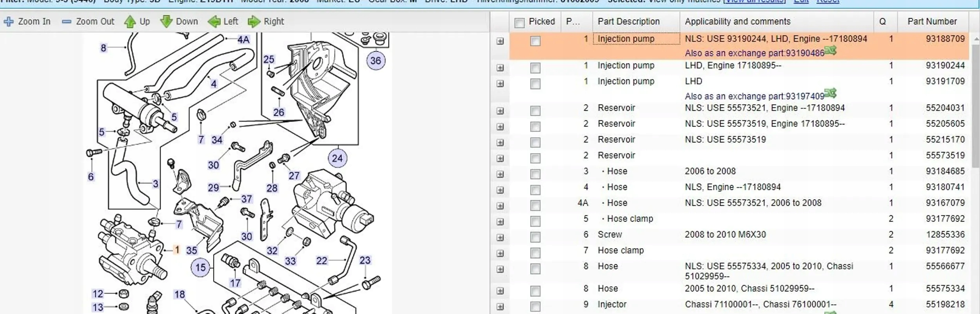Click part number 55198218 for Injector

945,304
